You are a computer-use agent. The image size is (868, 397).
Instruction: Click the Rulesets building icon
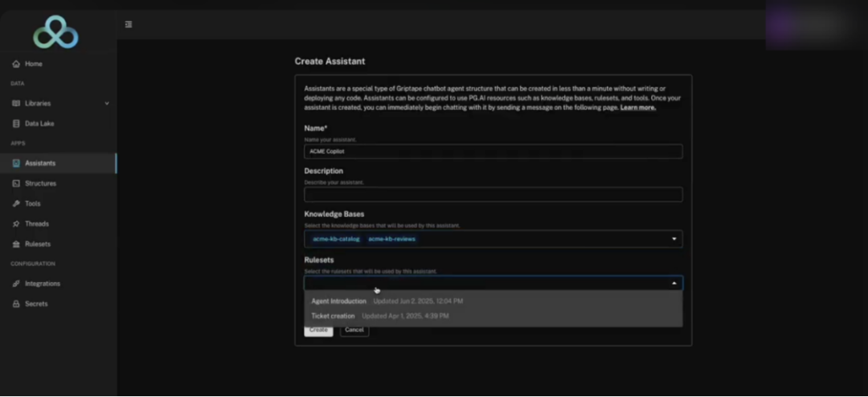point(16,244)
